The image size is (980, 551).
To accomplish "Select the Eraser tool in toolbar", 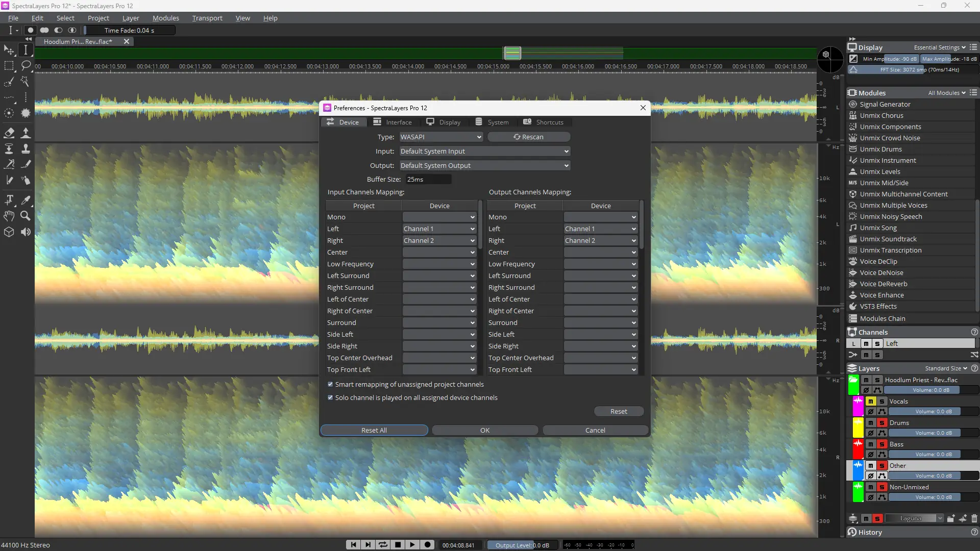I will tap(9, 133).
